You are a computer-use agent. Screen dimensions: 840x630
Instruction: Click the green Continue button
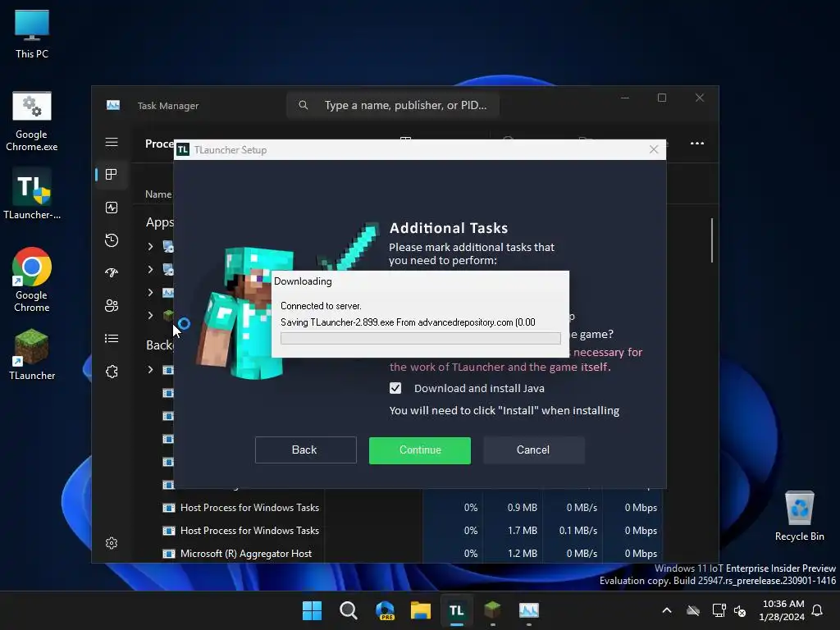pyautogui.click(x=419, y=450)
